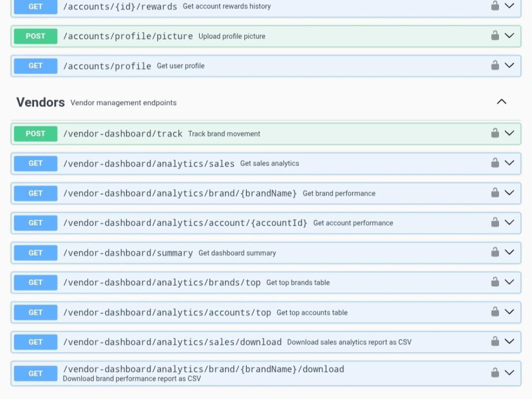Click lock icon on /accounts/profile/picture row
The image size is (532, 399).
pyautogui.click(x=495, y=35)
